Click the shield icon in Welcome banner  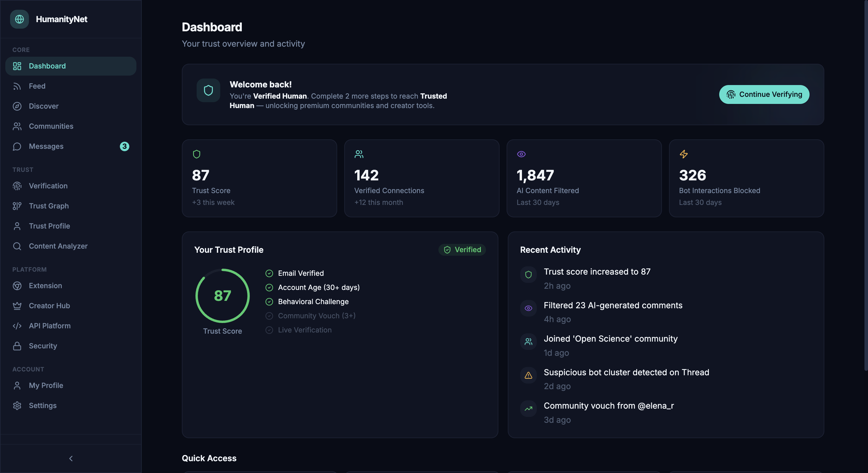208,90
